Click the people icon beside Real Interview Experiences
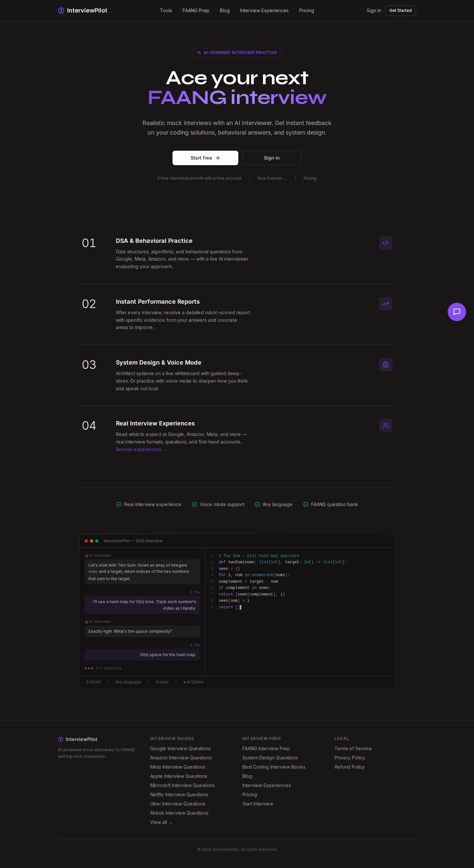This screenshot has width=474, height=868. (x=385, y=425)
